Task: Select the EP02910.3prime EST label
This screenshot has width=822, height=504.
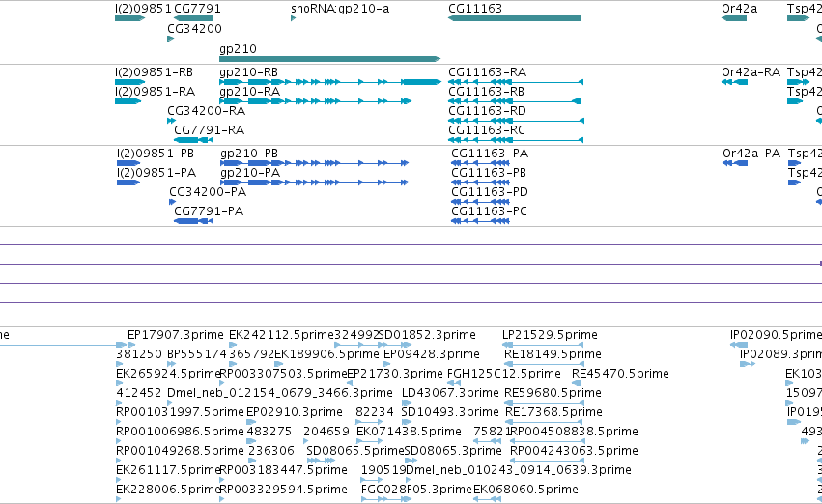Action: [x=294, y=412]
